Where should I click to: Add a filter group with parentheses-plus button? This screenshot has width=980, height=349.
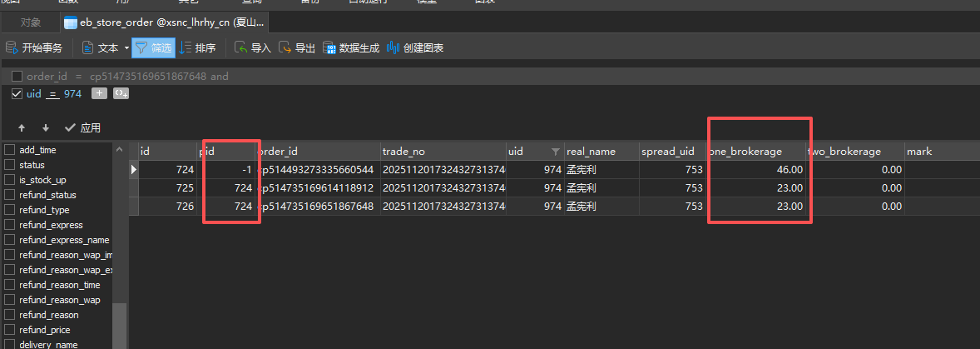(x=121, y=93)
